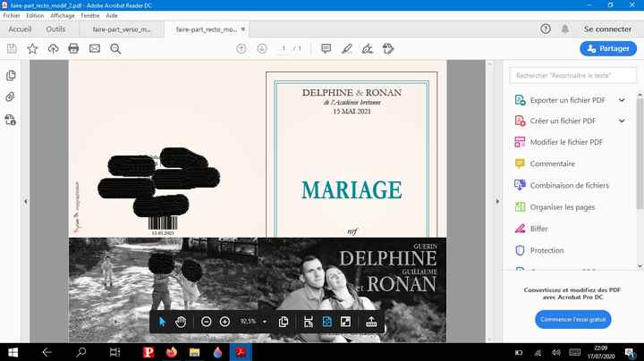Open the page thumbnails panel
This screenshot has height=361, width=644.
point(11,75)
